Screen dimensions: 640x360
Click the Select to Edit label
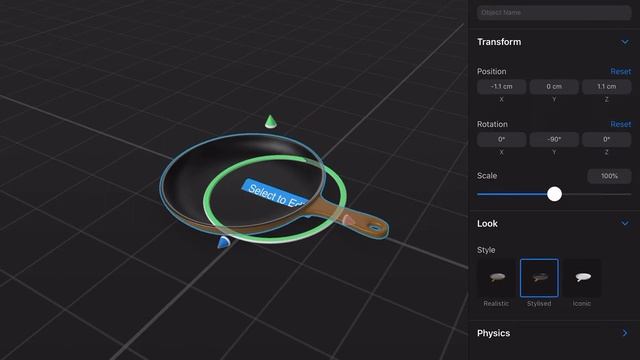click(x=276, y=195)
